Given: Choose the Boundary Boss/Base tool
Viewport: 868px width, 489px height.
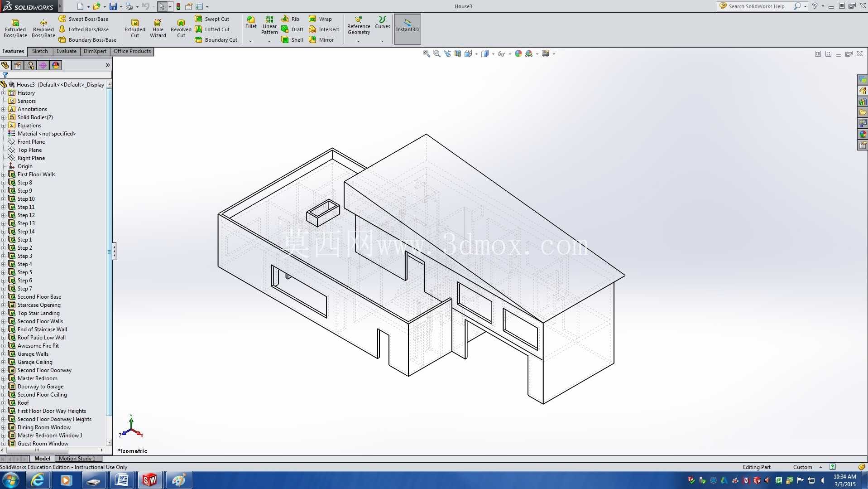Looking at the screenshot, I should click(x=87, y=40).
